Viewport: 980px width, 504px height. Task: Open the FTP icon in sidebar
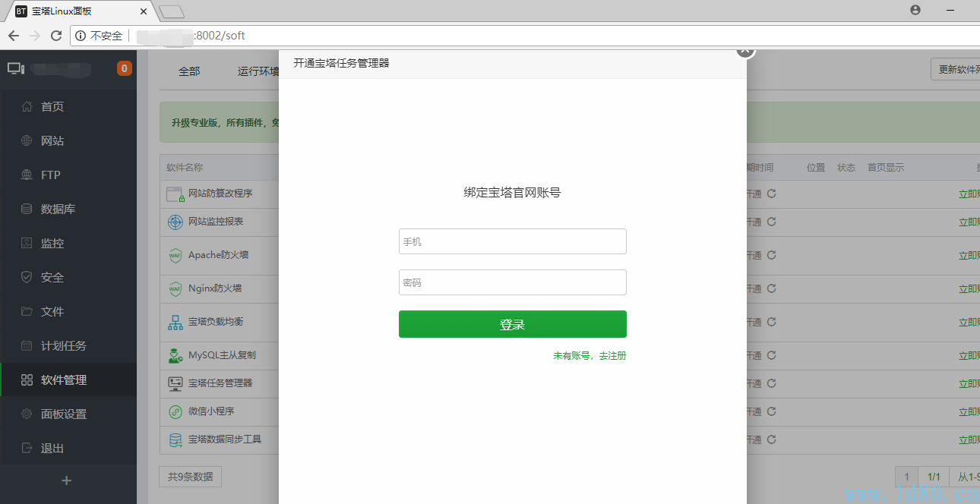pos(27,175)
